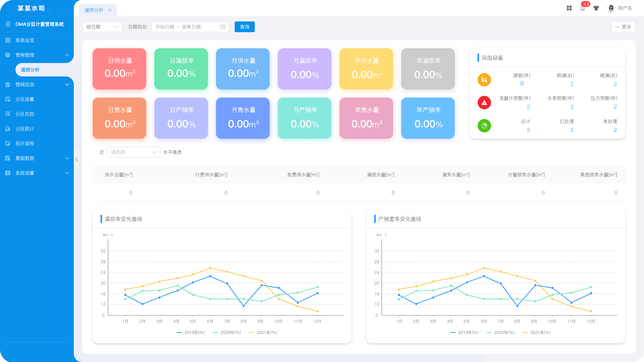This screenshot has width=644, height=362.
Task: Open the 按日期 dropdown
Action: [x=102, y=27]
